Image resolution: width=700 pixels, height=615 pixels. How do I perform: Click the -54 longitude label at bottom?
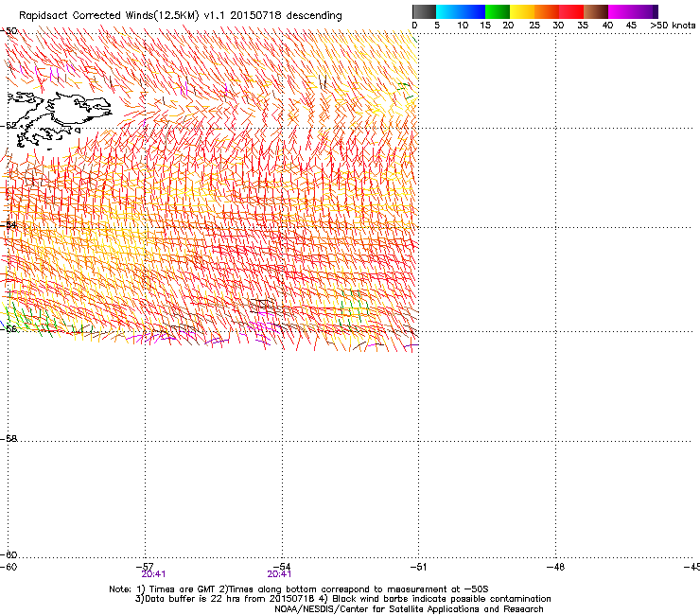pos(282,567)
